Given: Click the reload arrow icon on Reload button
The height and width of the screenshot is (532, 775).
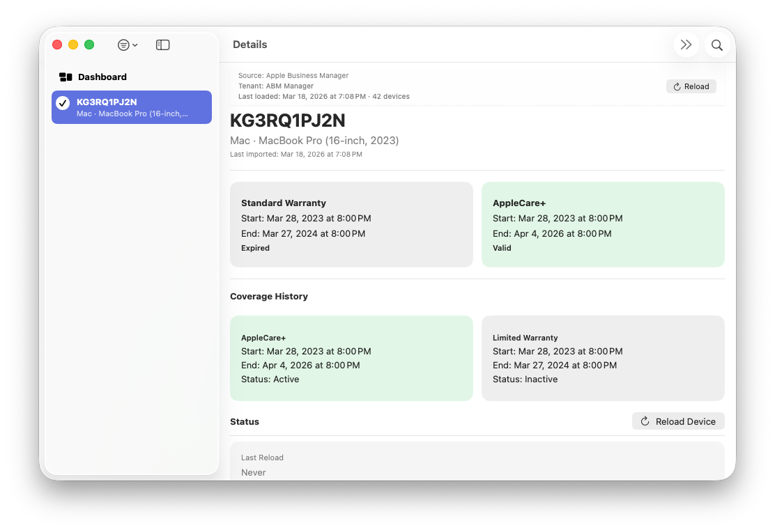Looking at the screenshot, I should tap(675, 86).
